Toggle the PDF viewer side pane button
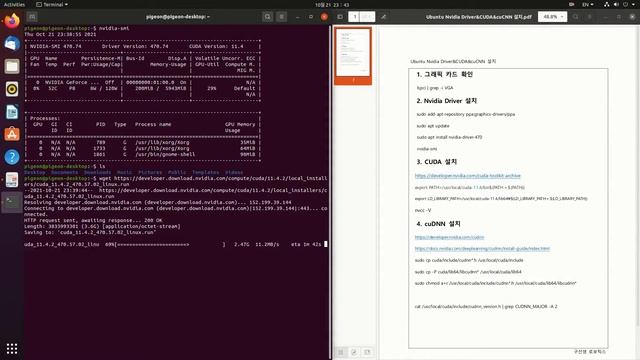The width and height of the screenshot is (640, 360). point(340,17)
